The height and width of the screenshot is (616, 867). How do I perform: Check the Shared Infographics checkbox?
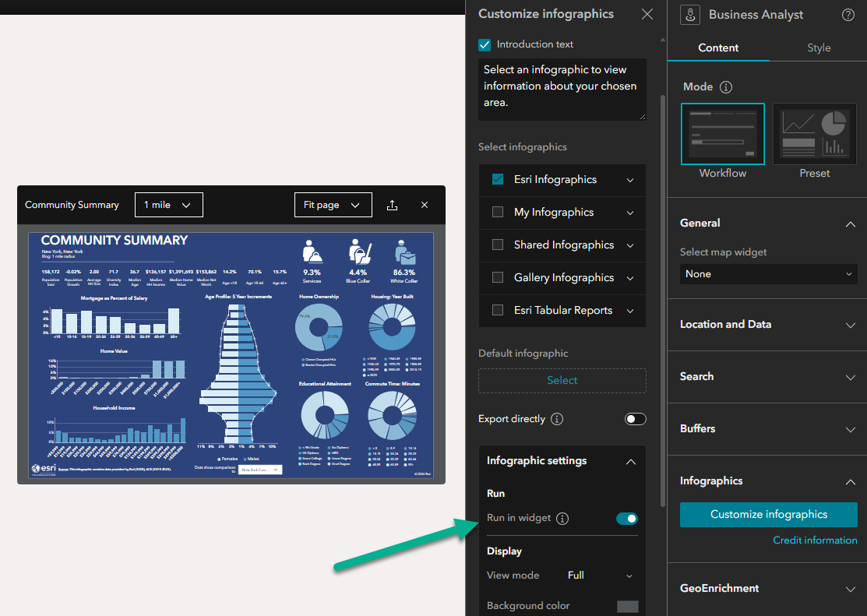tap(498, 245)
